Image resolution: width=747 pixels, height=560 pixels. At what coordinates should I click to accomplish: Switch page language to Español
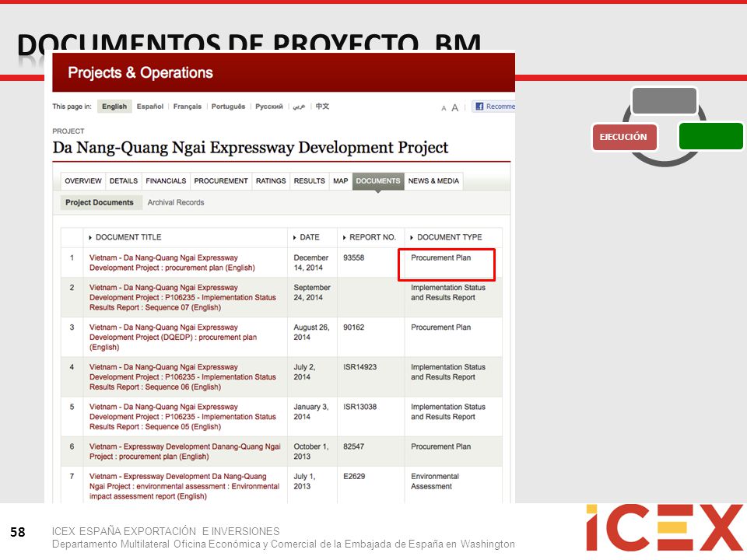[x=150, y=107]
